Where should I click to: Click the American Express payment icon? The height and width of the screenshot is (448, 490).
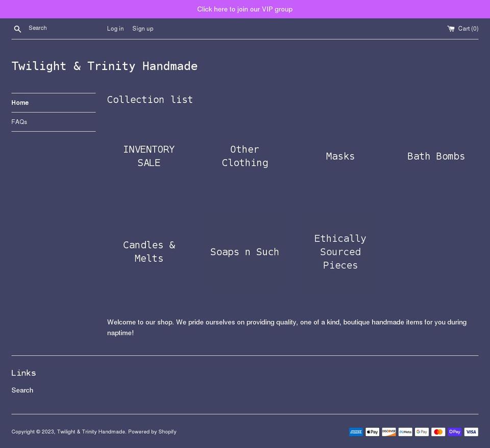coord(356,432)
